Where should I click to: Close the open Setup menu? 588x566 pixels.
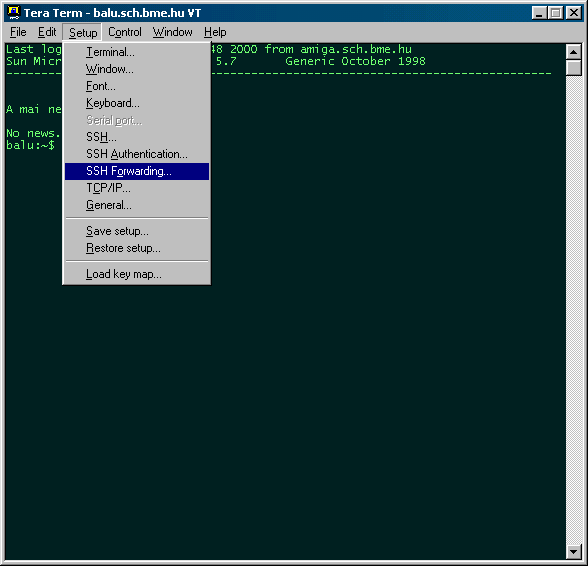tap(82, 33)
